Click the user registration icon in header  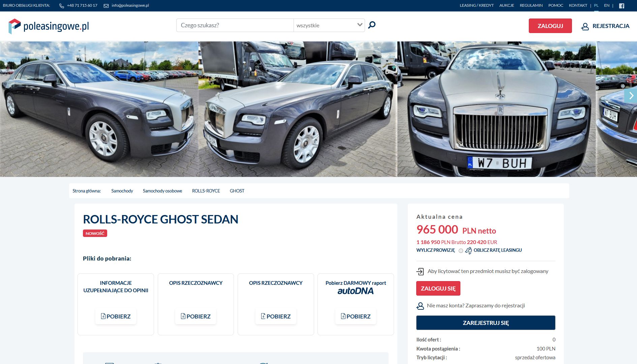[585, 26]
